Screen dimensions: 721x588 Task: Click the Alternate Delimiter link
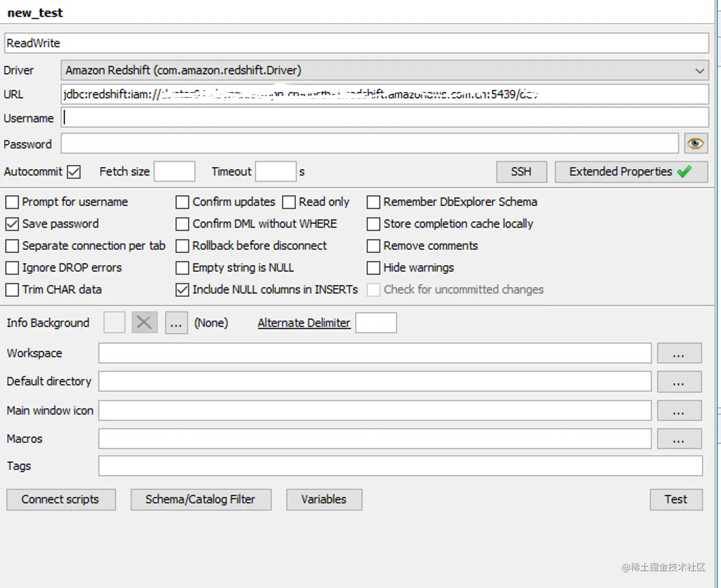click(x=304, y=323)
